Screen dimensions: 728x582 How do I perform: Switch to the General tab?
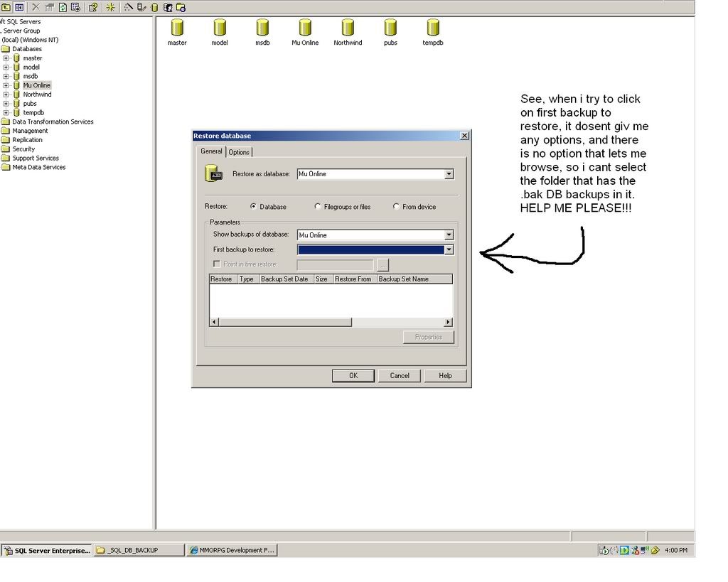tap(211, 151)
